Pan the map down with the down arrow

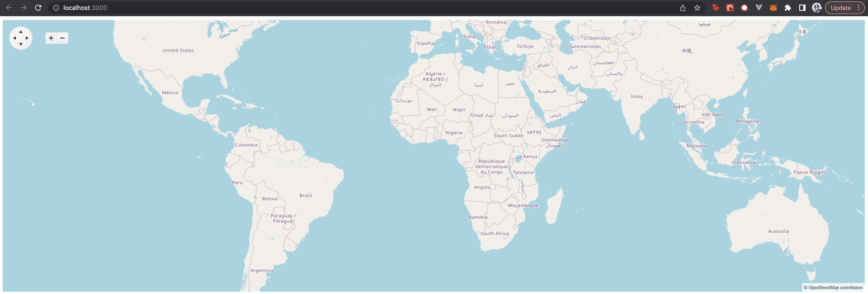point(21,44)
